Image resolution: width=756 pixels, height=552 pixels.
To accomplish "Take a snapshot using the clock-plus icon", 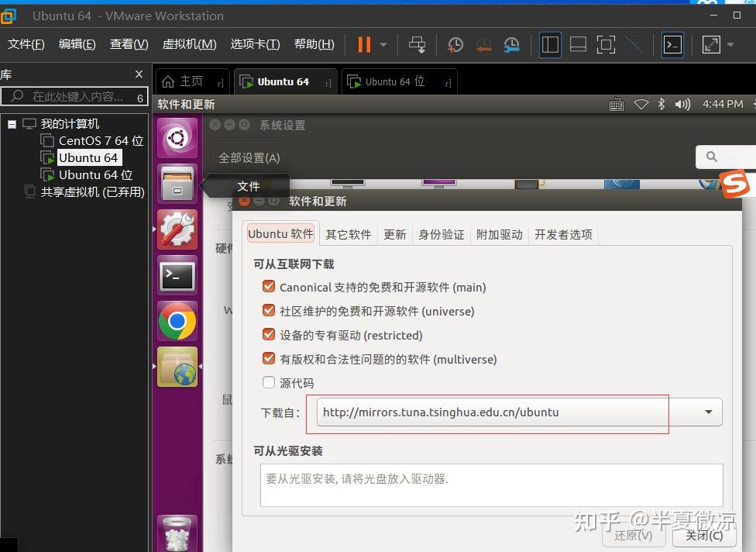I will pos(455,44).
